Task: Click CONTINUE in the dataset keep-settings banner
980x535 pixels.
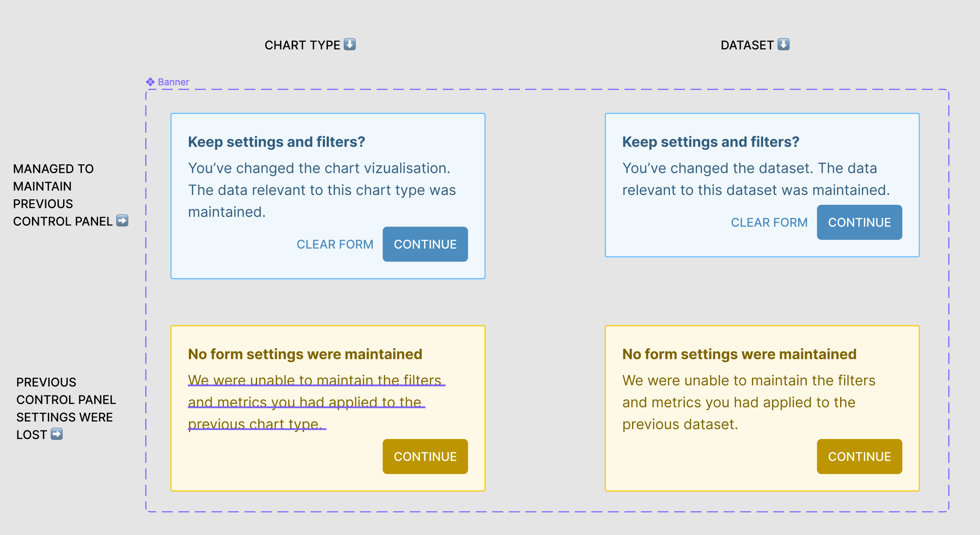Action: coord(859,222)
